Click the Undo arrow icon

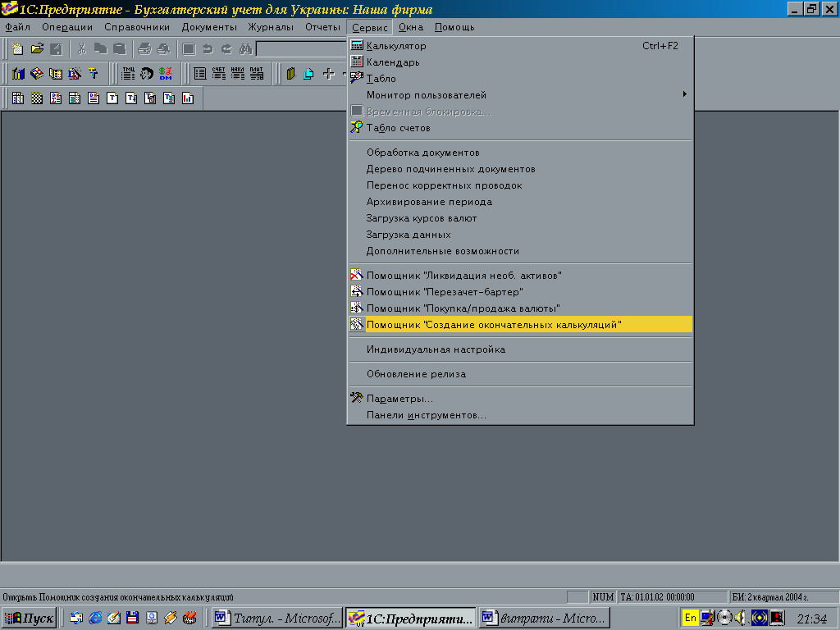tap(208, 49)
